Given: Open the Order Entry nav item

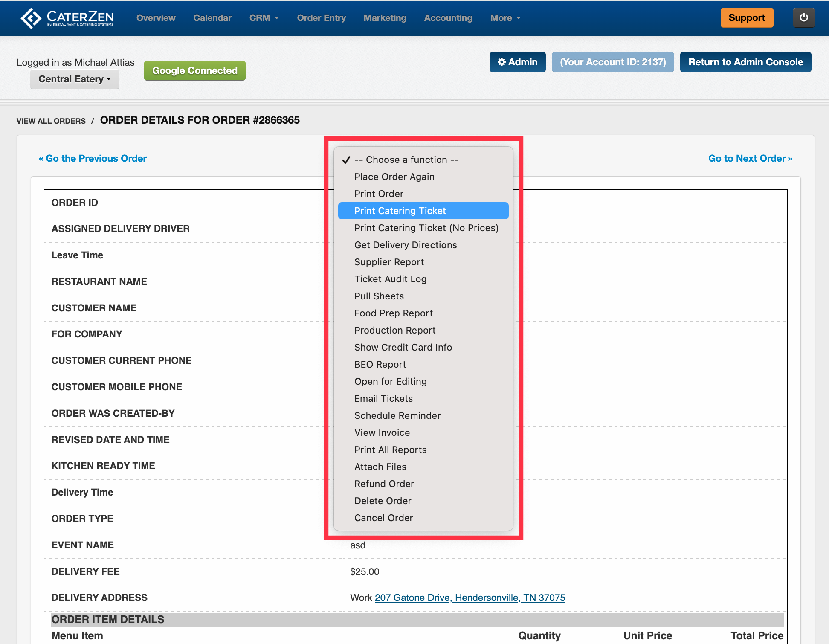Looking at the screenshot, I should (x=321, y=18).
